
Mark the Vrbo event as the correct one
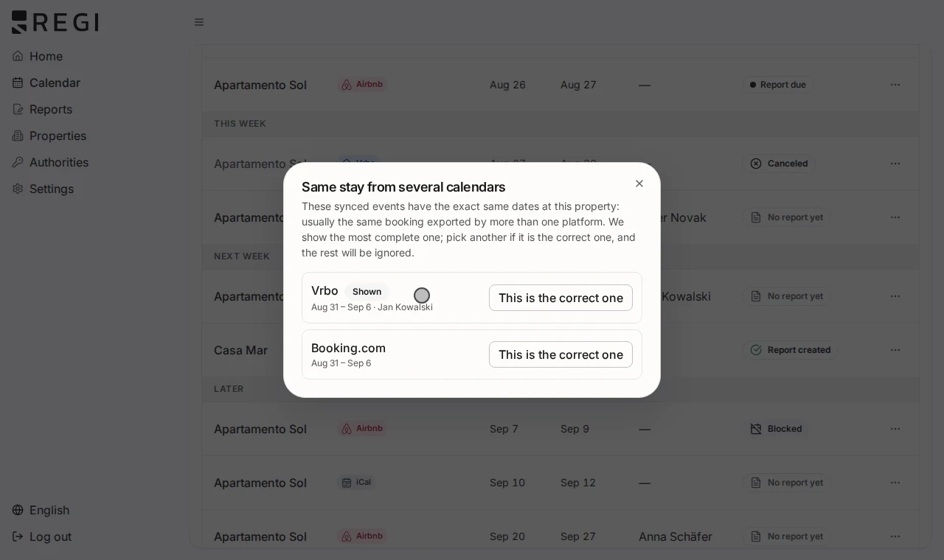click(560, 298)
